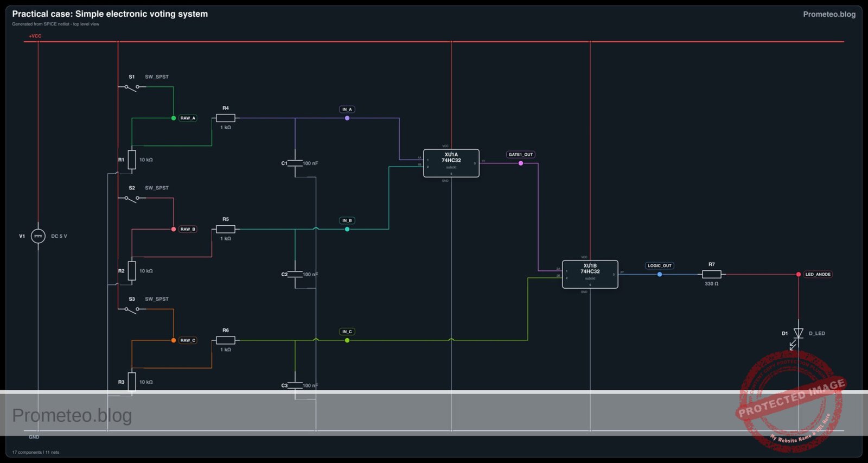Image resolution: width=868 pixels, height=463 pixels.
Task: Click the '100 nF' value beside C2
Action: [311, 274]
